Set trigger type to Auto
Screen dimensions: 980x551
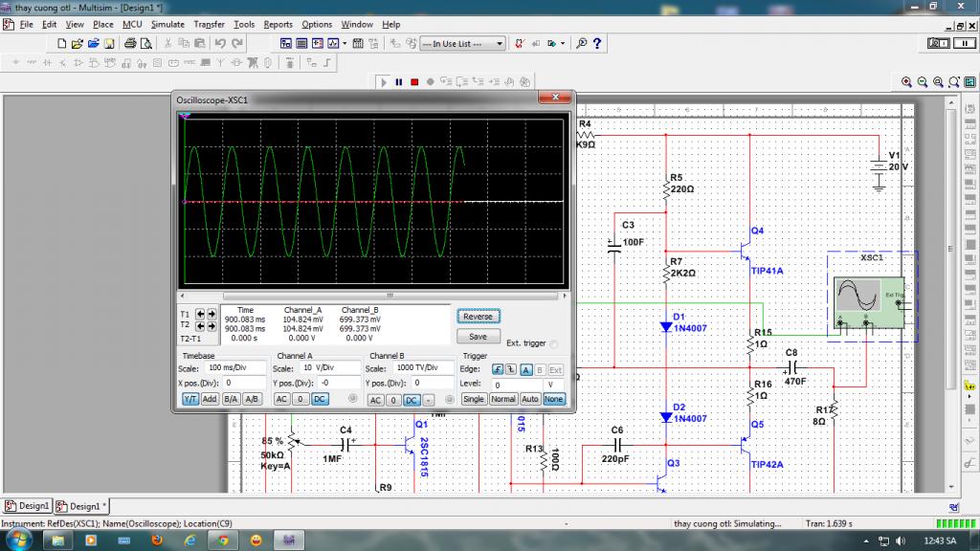pos(530,399)
